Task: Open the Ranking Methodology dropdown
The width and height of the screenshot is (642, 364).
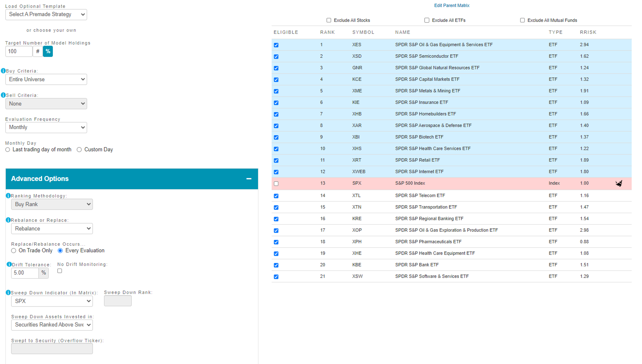Action: click(52, 204)
